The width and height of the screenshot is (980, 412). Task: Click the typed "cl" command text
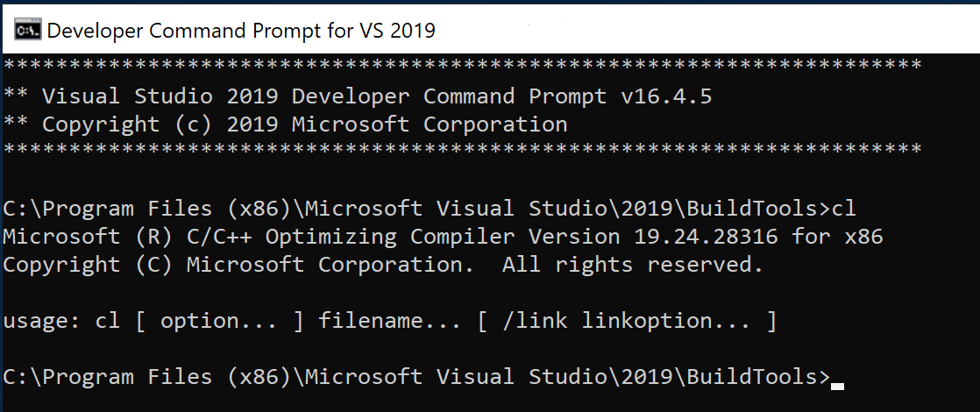(843, 209)
